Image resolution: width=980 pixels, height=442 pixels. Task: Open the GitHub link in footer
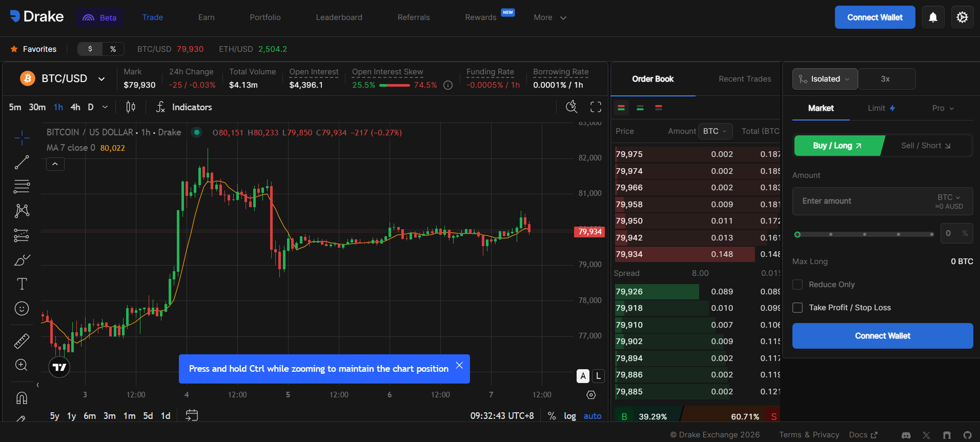coord(967,435)
